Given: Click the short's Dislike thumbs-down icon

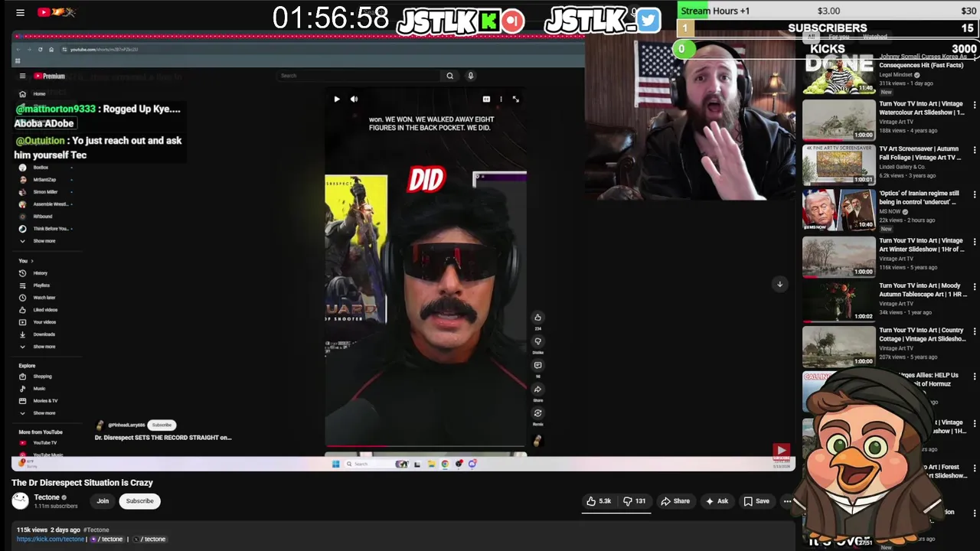Looking at the screenshot, I should click(537, 341).
